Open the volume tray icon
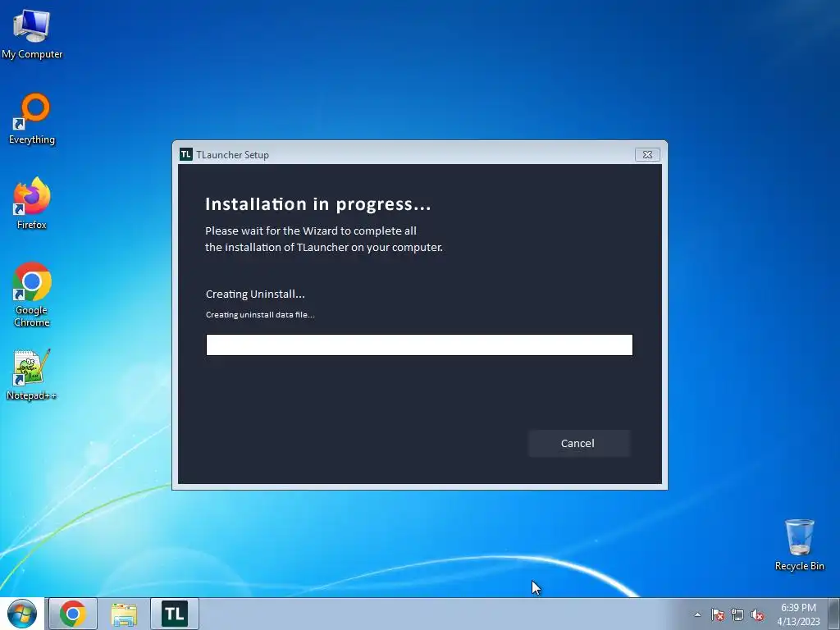840x630 pixels. [x=757, y=614]
